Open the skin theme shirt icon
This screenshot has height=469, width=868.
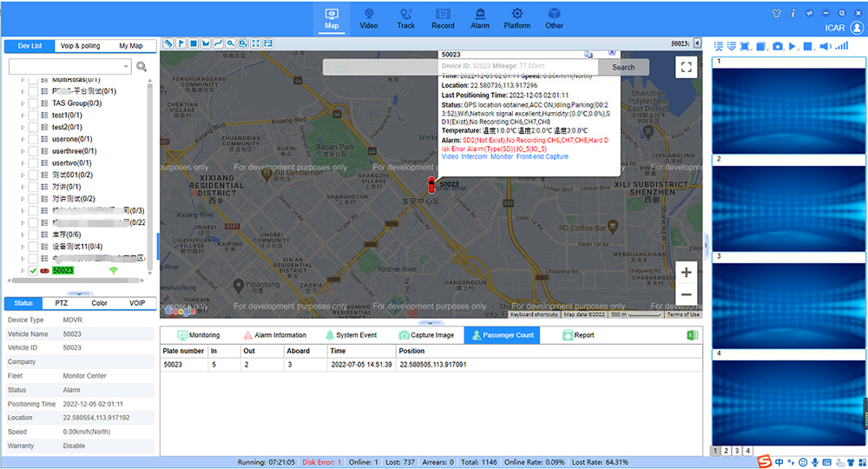tap(777, 13)
